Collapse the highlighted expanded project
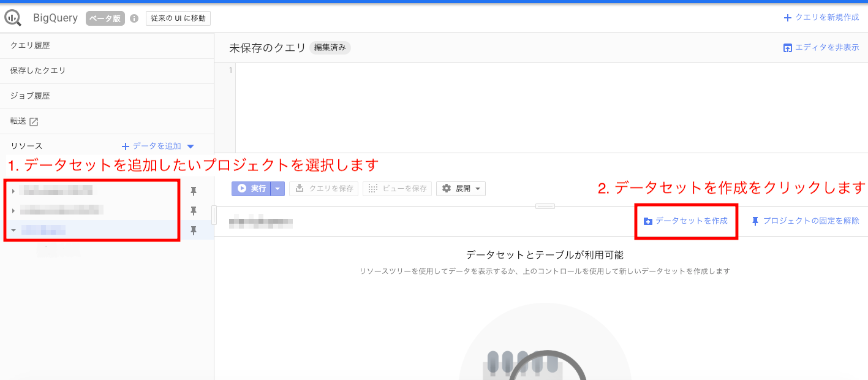This screenshot has height=380, width=868. point(13,230)
